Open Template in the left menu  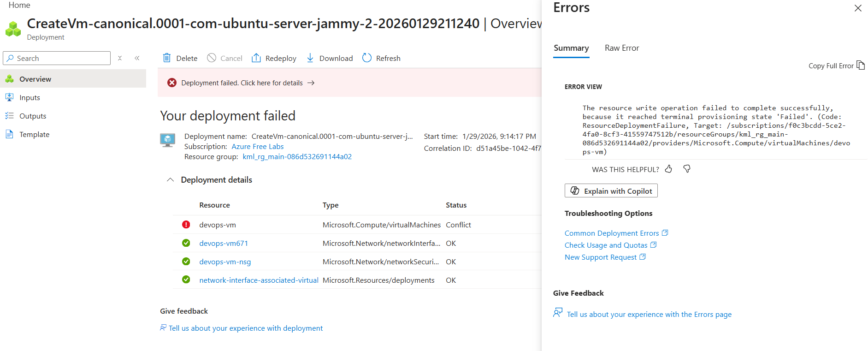(x=34, y=134)
